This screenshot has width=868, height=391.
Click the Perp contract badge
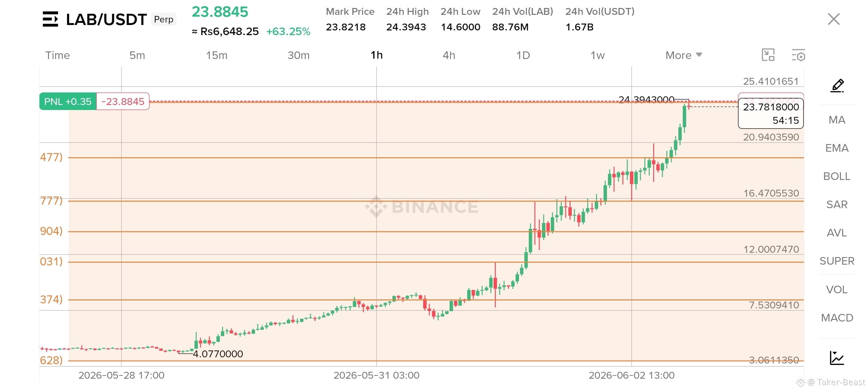pyautogui.click(x=163, y=19)
